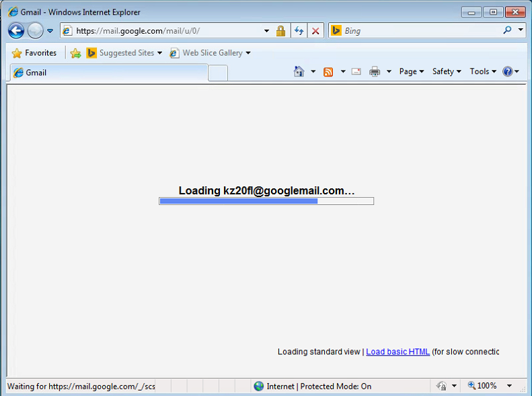532x396 pixels.
Task: Click the Favorites star icon
Action: coord(17,53)
